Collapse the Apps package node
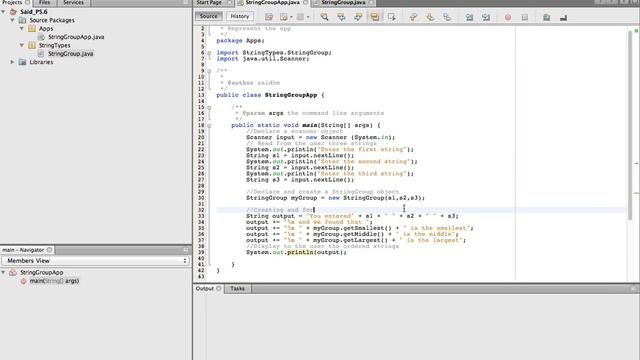640x360 pixels. (22, 29)
